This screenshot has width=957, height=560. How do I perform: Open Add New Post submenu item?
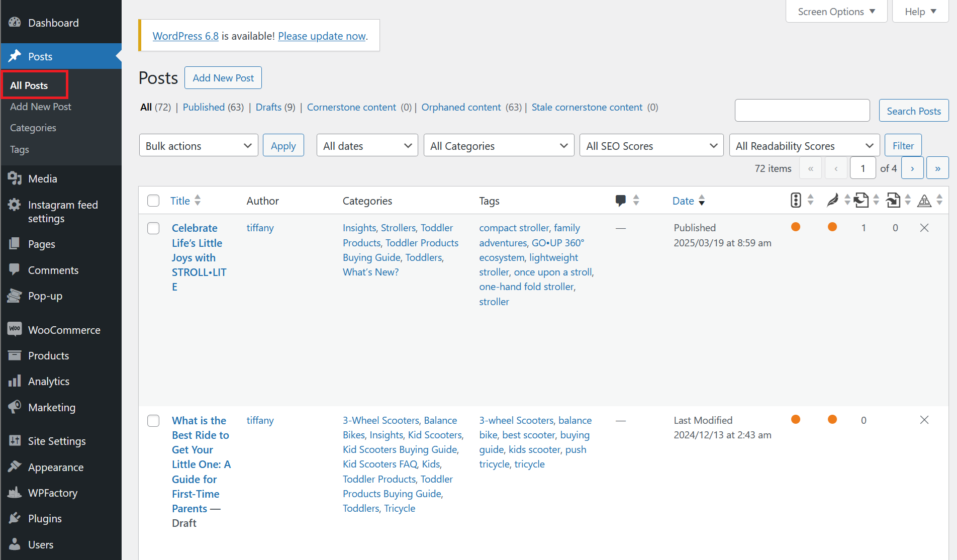[41, 107]
